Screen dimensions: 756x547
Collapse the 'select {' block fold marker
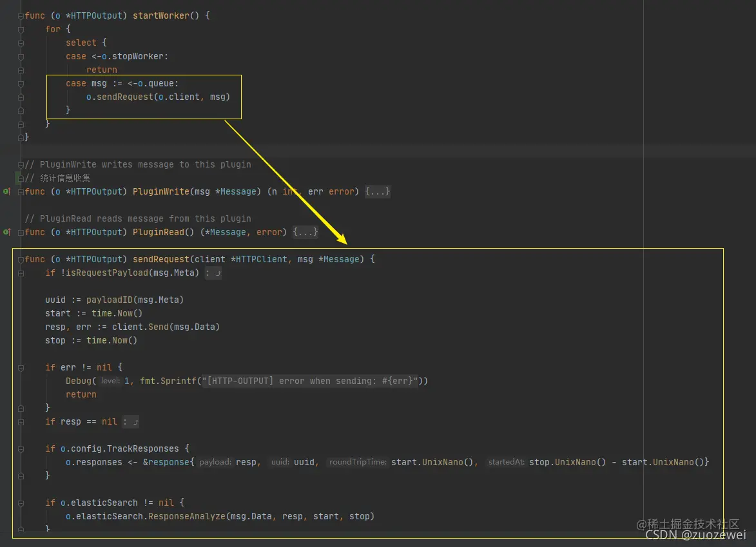pos(21,43)
